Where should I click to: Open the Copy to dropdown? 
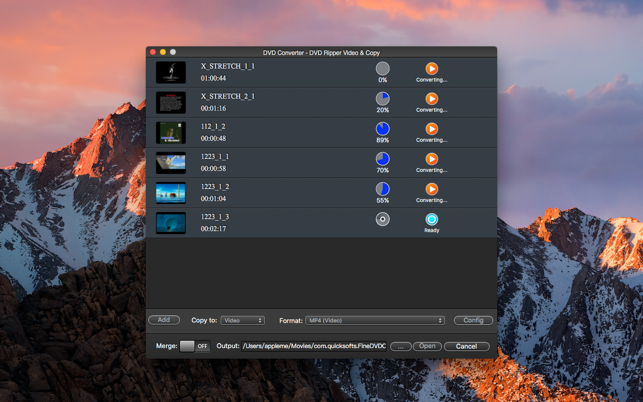[242, 320]
